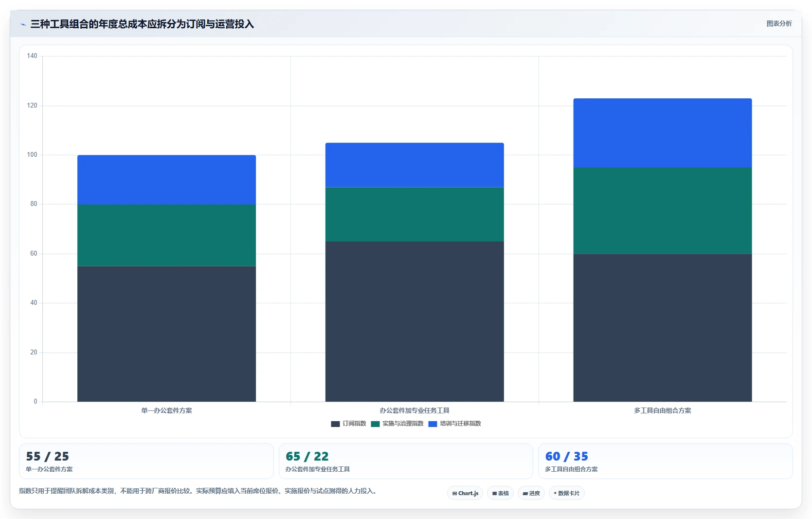Click the y-axis tick label 100
812x519 pixels.
click(32, 155)
